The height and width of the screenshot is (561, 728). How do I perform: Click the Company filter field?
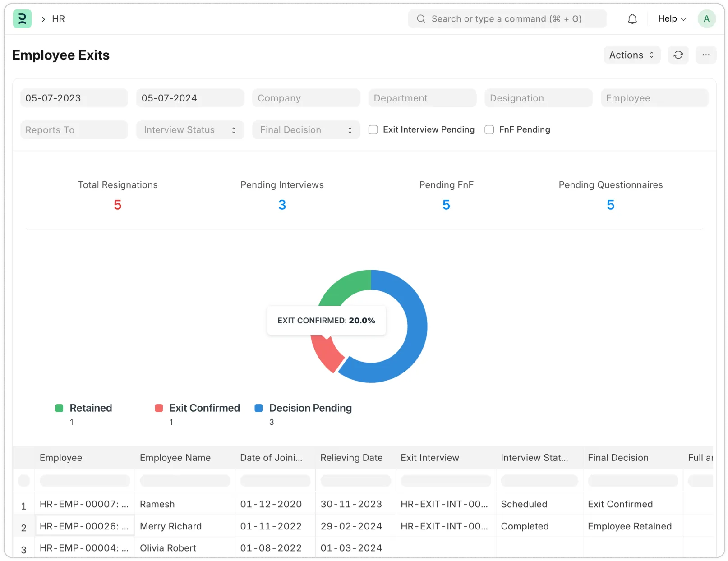point(306,98)
